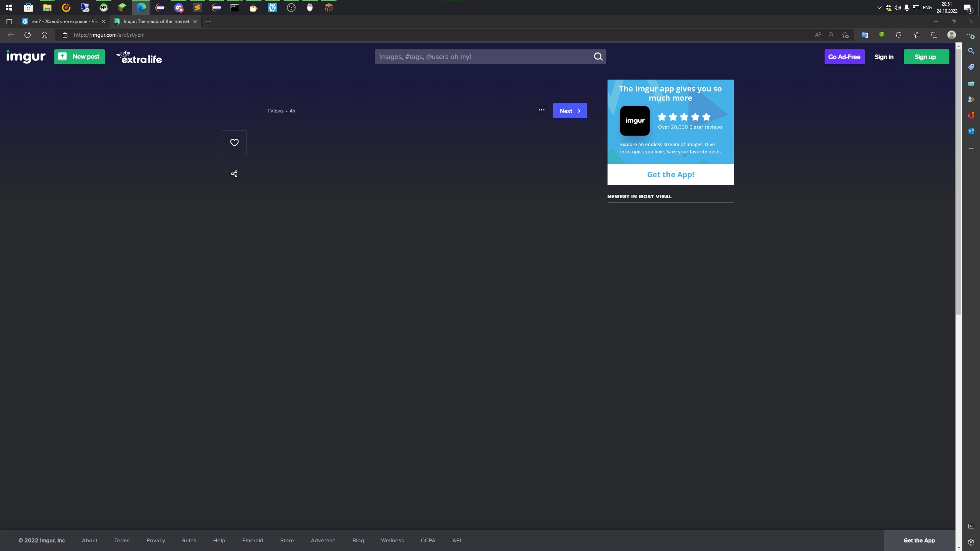Open browser extensions puzzle icon
This screenshot has width=980, height=551.
click(x=898, y=35)
